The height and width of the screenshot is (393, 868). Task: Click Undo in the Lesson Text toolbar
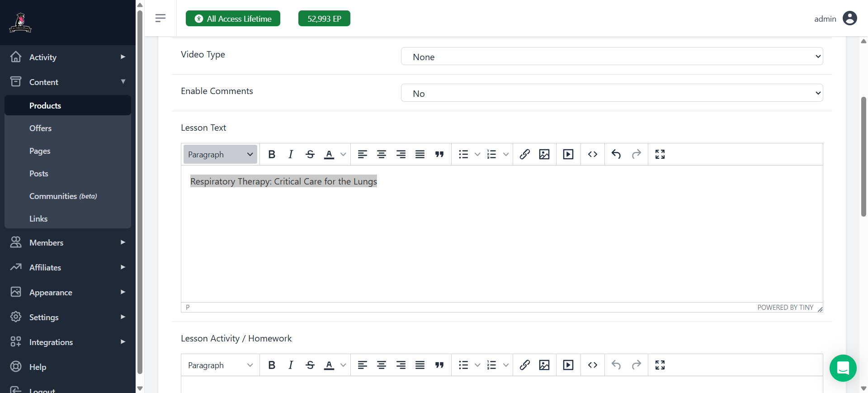click(x=616, y=154)
